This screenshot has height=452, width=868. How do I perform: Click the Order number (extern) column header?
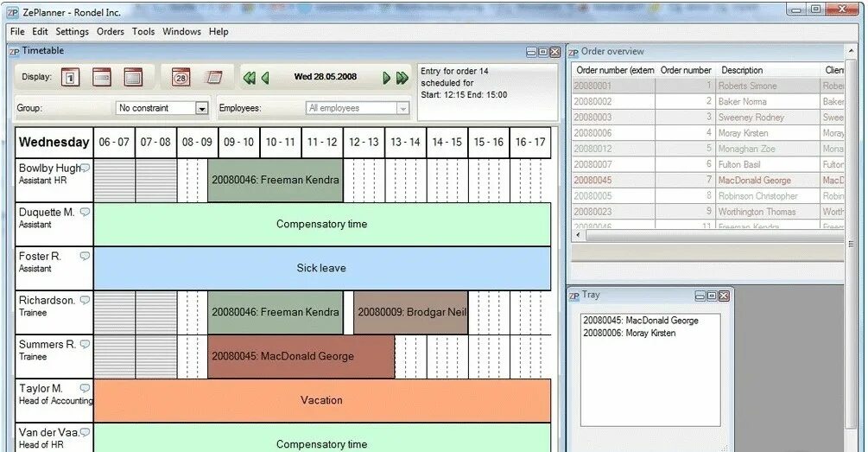pos(614,70)
